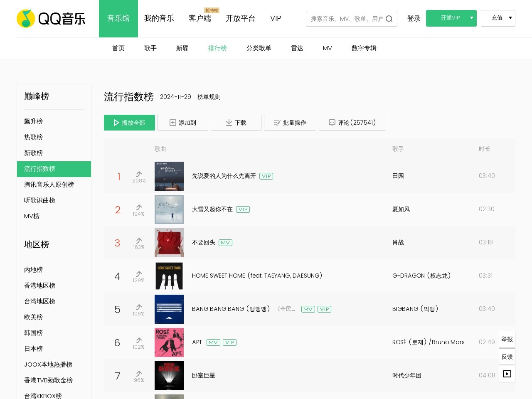Select 分类歌单 in sub navigation

point(259,48)
